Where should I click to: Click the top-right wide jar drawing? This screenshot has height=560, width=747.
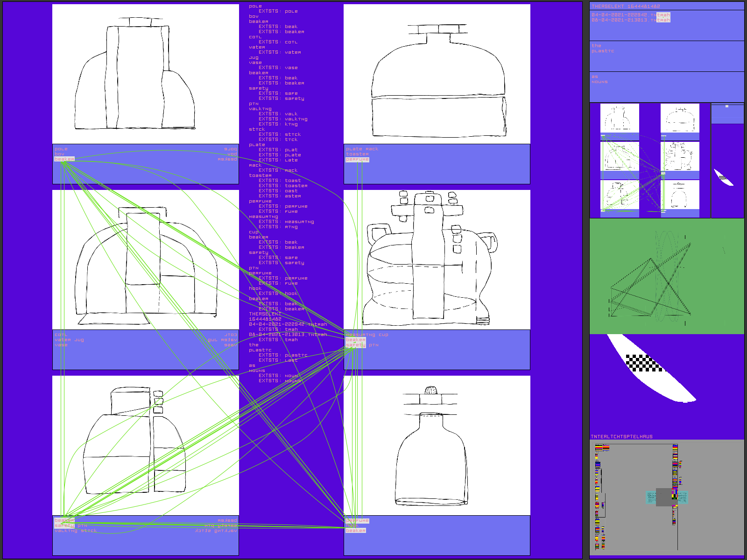point(437,74)
